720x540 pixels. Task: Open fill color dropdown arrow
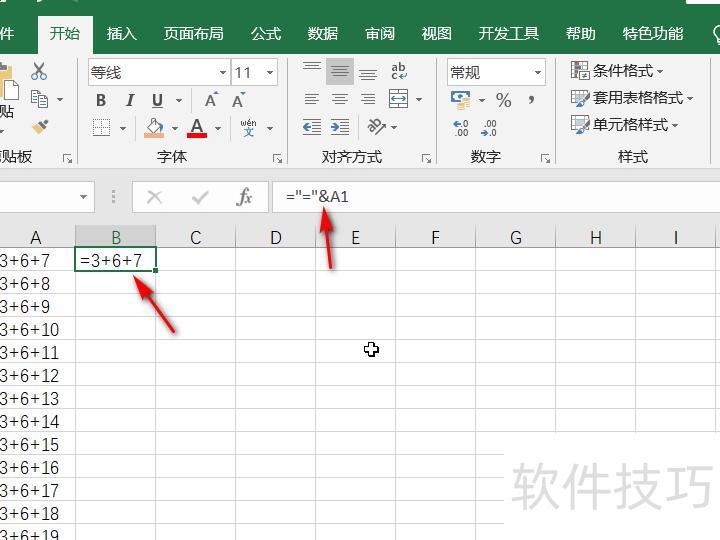point(175,128)
